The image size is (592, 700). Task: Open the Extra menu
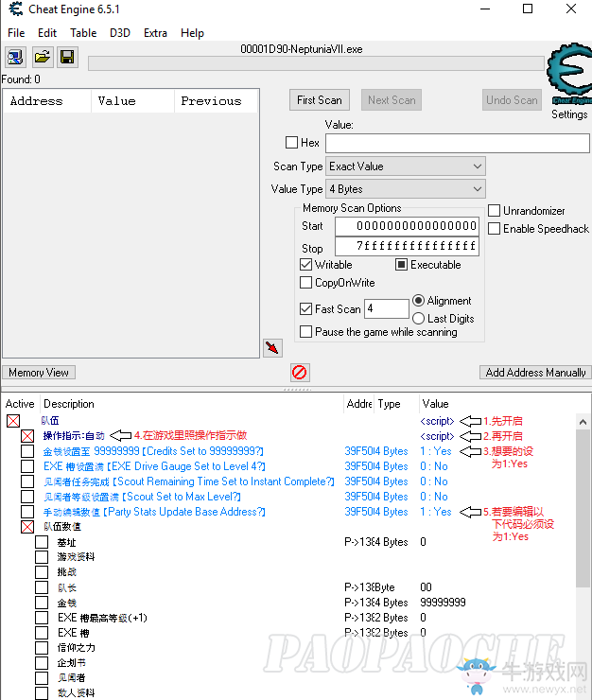(155, 33)
